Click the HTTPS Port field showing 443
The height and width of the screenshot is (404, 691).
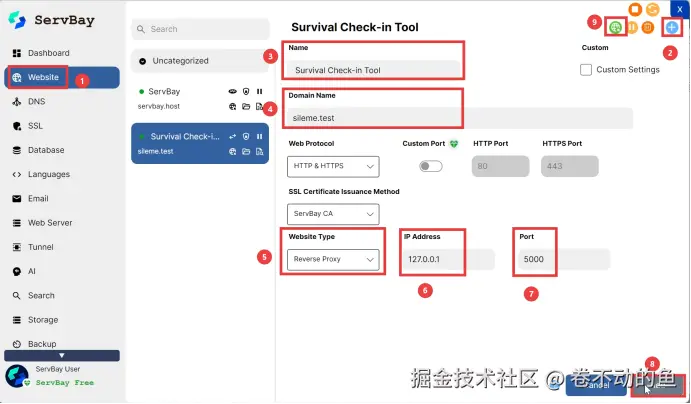pyautogui.click(x=569, y=167)
